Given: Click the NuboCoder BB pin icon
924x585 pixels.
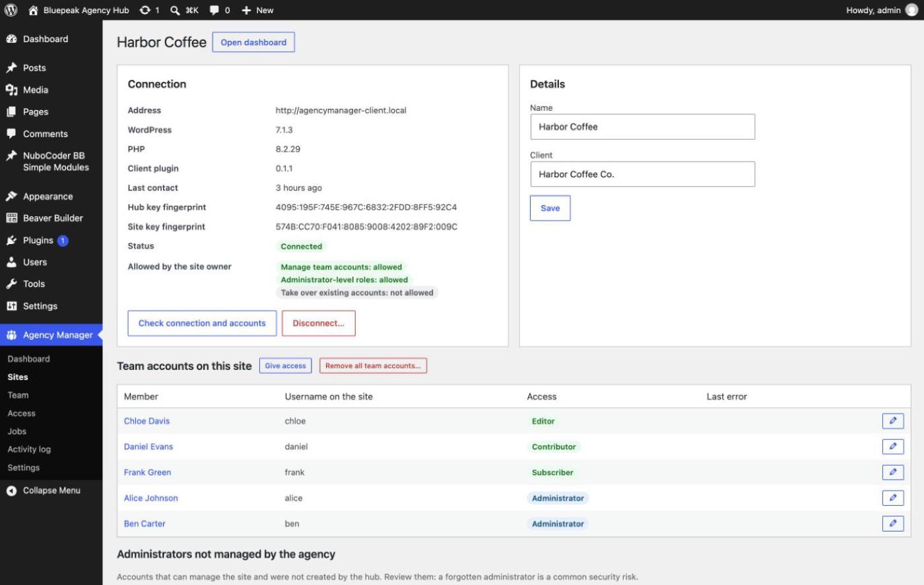Looking at the screenshot, I should click(11, 156).
